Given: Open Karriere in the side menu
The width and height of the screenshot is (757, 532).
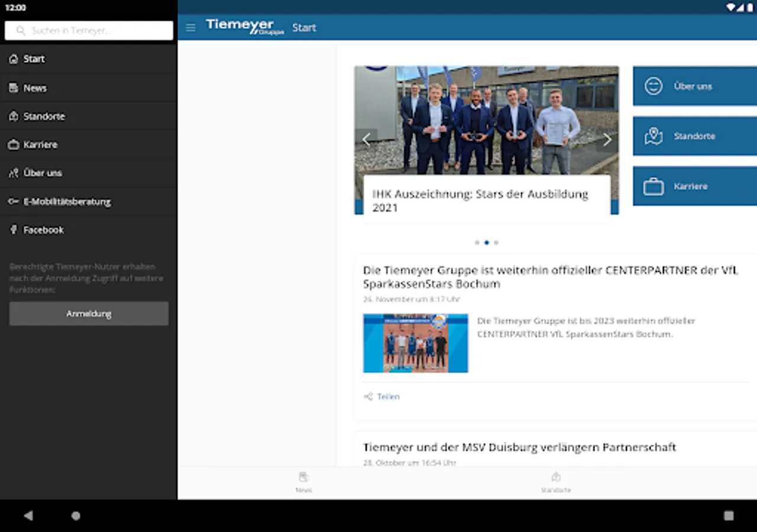Looking at the screenshot, I should click(x=89, y=144).
